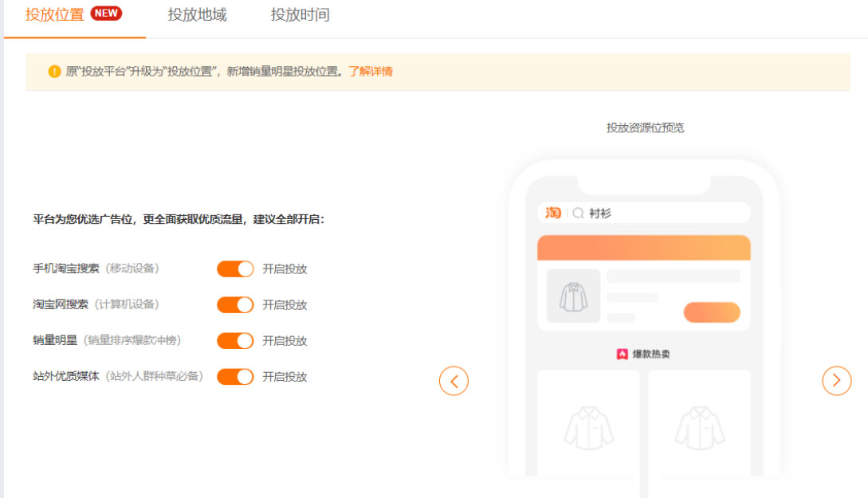Click the shirt icon in top product card

[x=573, y=296]
